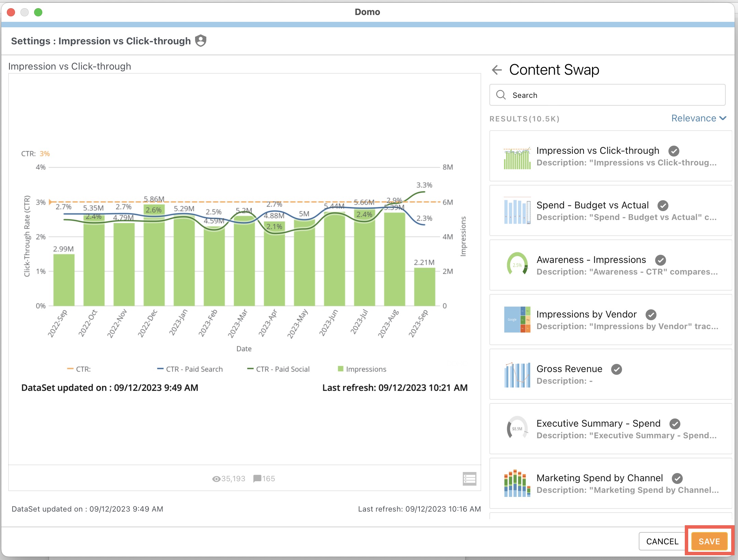
Task: Open the Relevance sort dropdown
Action: [x=698, y=118]
